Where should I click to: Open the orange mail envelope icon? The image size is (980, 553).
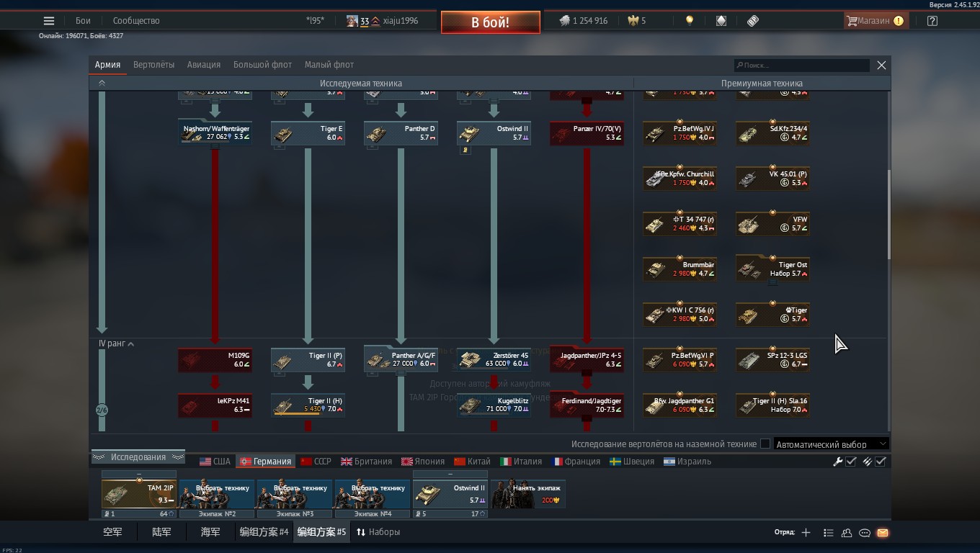[883, 533]
